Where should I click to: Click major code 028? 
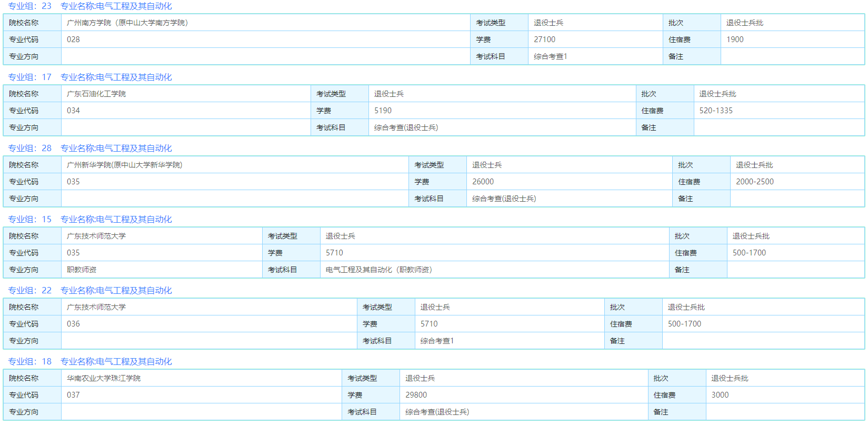pyautogui.click(x=73, y=39)
